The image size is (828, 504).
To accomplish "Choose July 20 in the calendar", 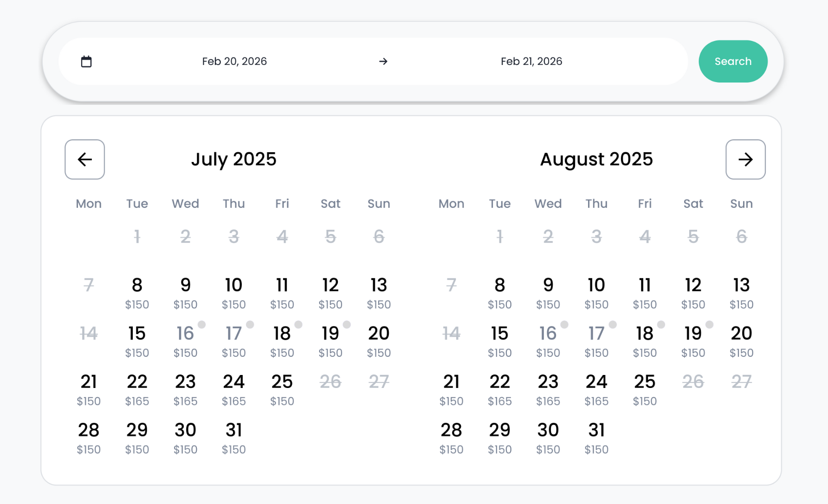I will [379, 341].
